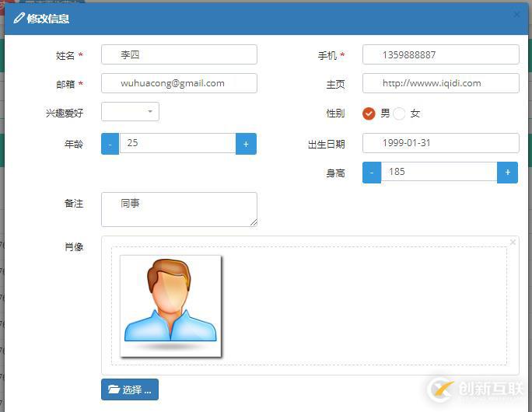
Task: Click the resize grip of the 备注 textarea
Action: 254,222
